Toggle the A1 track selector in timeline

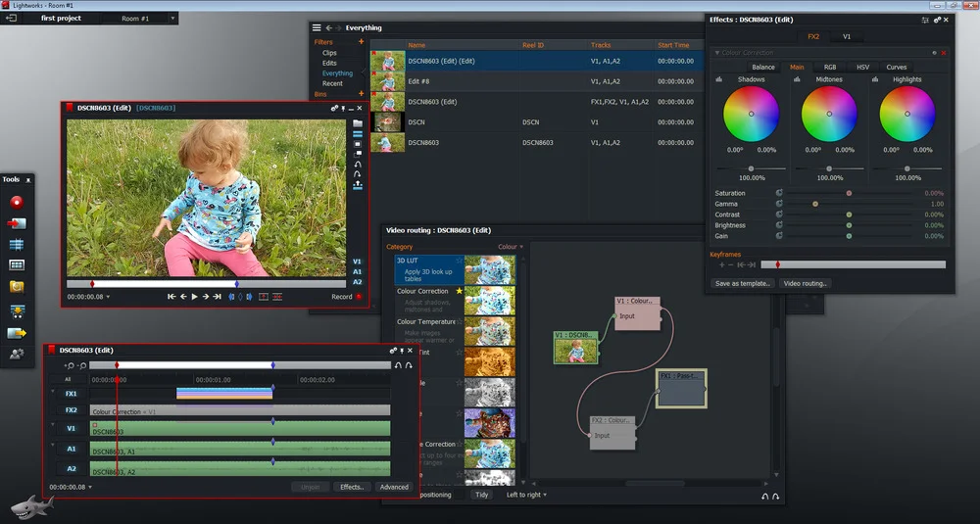point(71,449)
